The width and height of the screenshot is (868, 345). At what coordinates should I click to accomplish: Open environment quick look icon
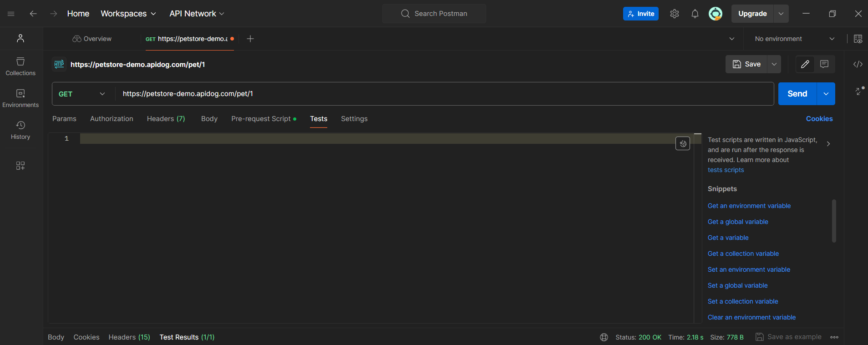click(x=858, y=39)
